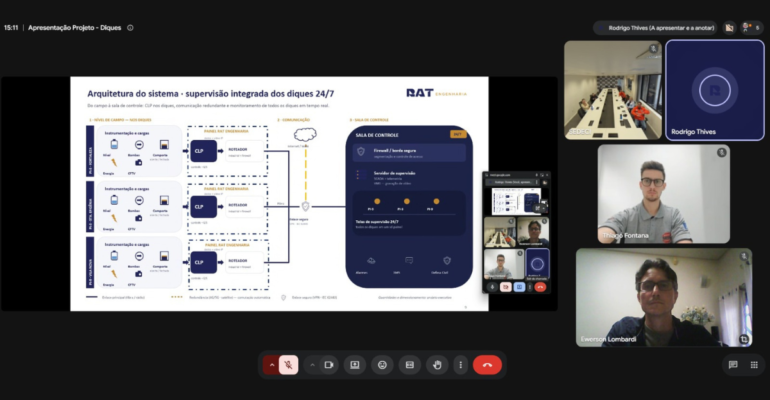Click the shield secure-link icon on diagram

pos(305,207)
